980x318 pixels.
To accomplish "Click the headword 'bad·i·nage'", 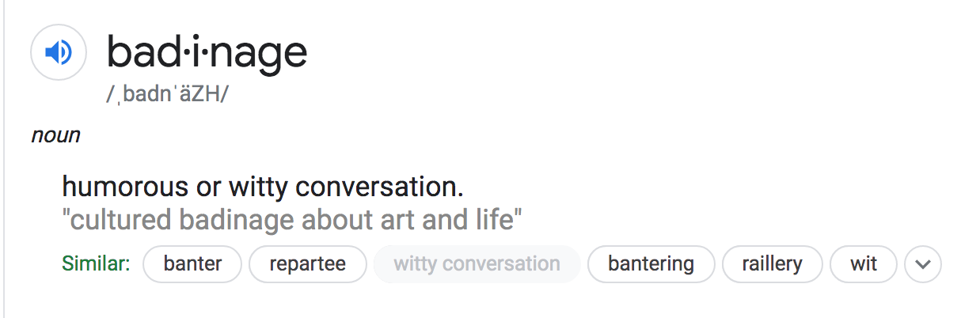I will pyautogui.click(x=207, y=52).
